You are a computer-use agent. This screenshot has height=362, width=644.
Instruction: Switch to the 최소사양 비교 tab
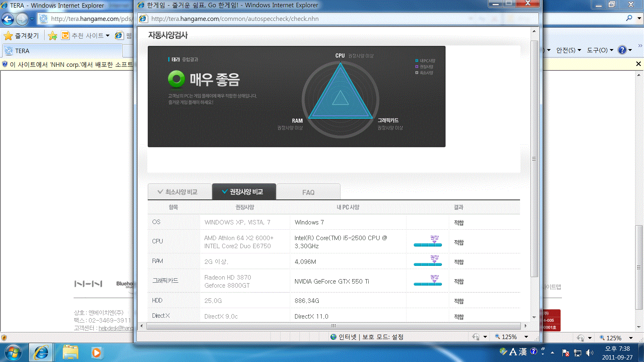coord(180,192)
